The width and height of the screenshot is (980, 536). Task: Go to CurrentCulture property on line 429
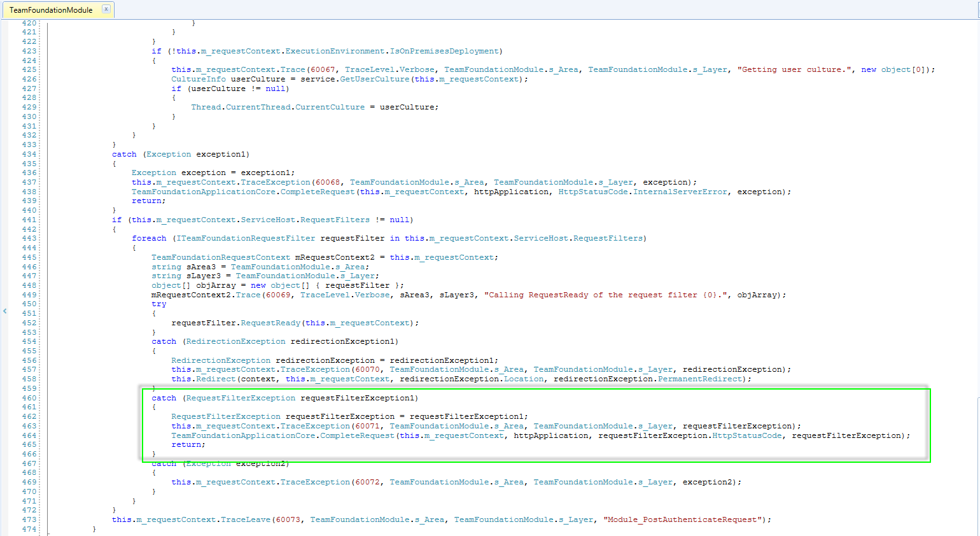pos(330,107)
